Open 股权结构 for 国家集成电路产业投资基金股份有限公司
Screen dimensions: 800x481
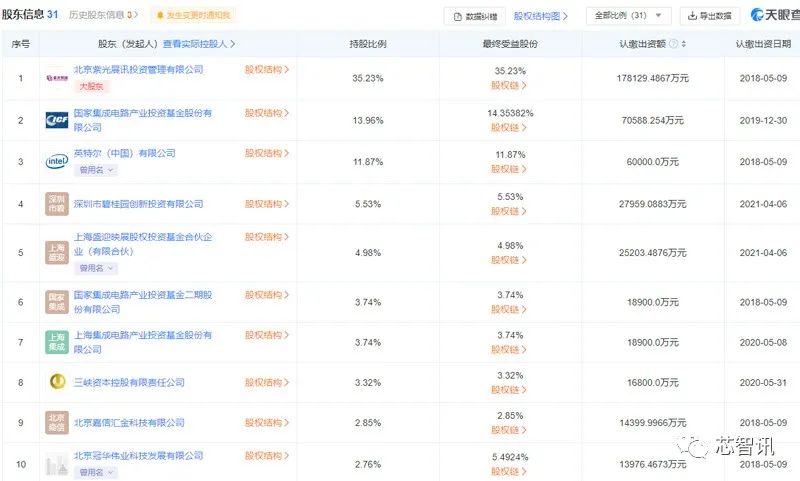click(x=267, y=113)
